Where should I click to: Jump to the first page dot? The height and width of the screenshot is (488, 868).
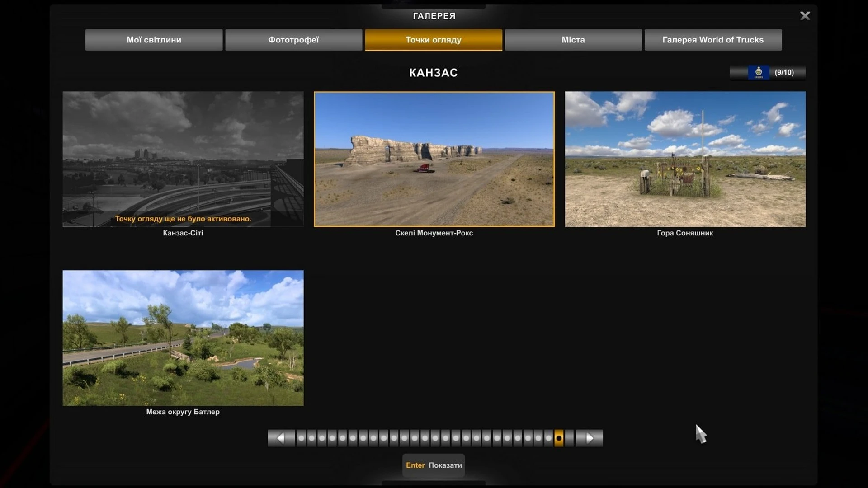click(x=301, y=438)
